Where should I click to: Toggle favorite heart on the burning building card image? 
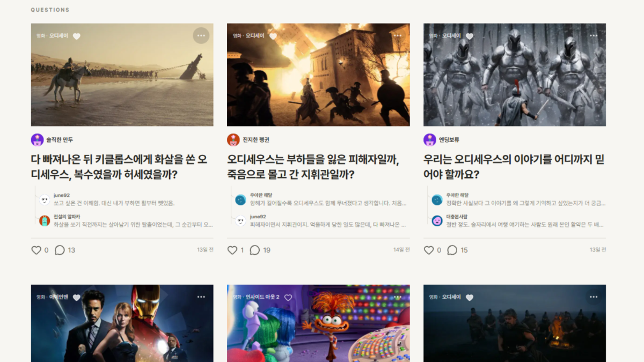coord(273,36)
